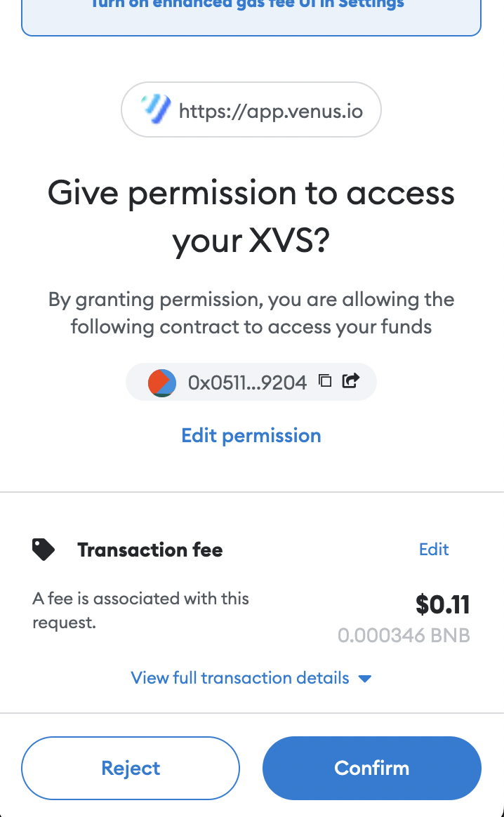
Task: Expand the view full transaction details arrow
Action: pos(365,679)
